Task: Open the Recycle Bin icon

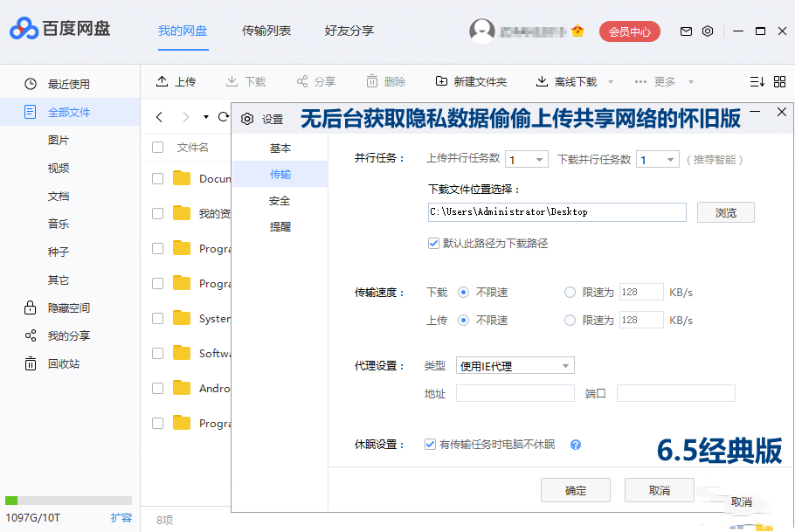Action: pos(31,363)
